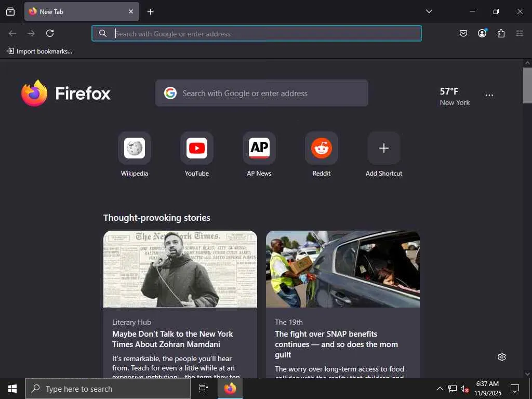The image size is (532, 399).
Task: Click the Firefox taskbar icon
Action: pyautogui.click(x=230, y=389)
